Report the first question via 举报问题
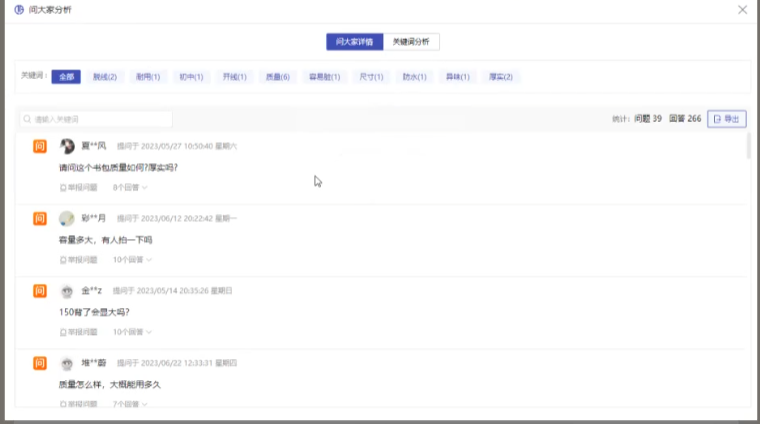This screenshot has height=424, width=760. (x=78, y=187)
